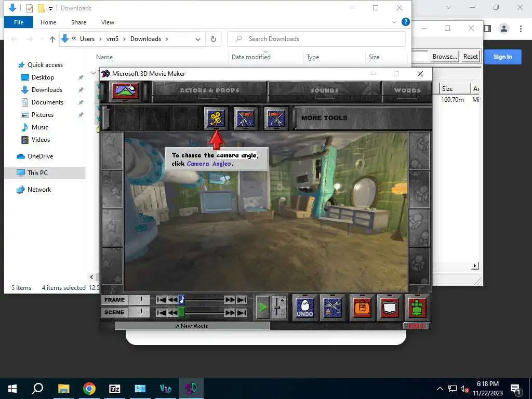
Task: Open the Chrome profile avatar icon
Action: pyautogui.click(x=504, y=29)
